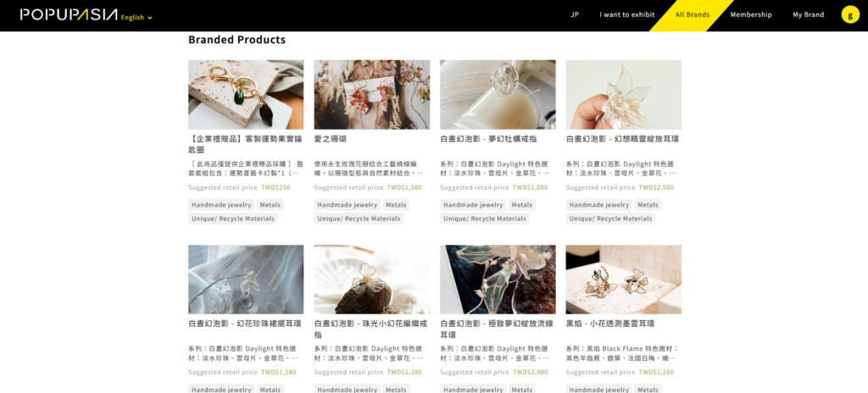Screen dimensions: 868x393
Task: View the 珠光小幻花編織戒指 product image
Action: 371,280
